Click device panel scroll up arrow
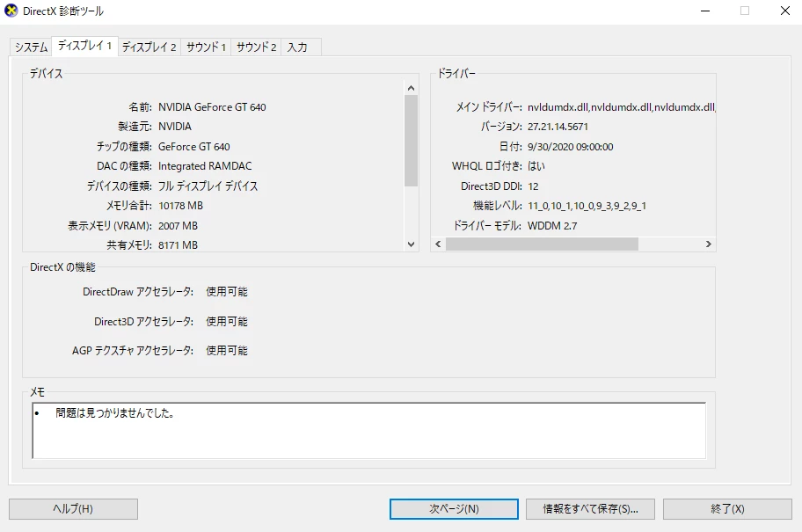802x532 pixels. (x=411, y=88)
